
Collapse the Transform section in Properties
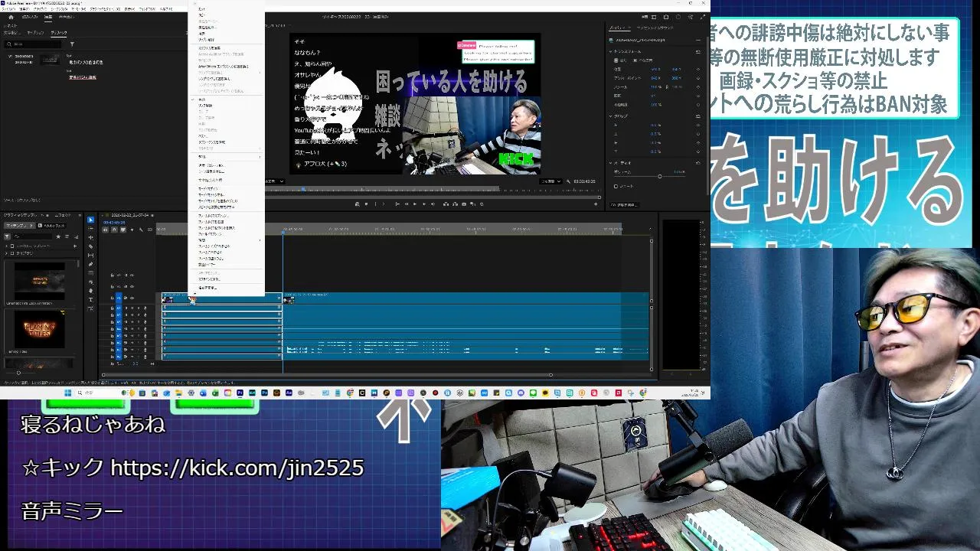(x=610, y=51)
